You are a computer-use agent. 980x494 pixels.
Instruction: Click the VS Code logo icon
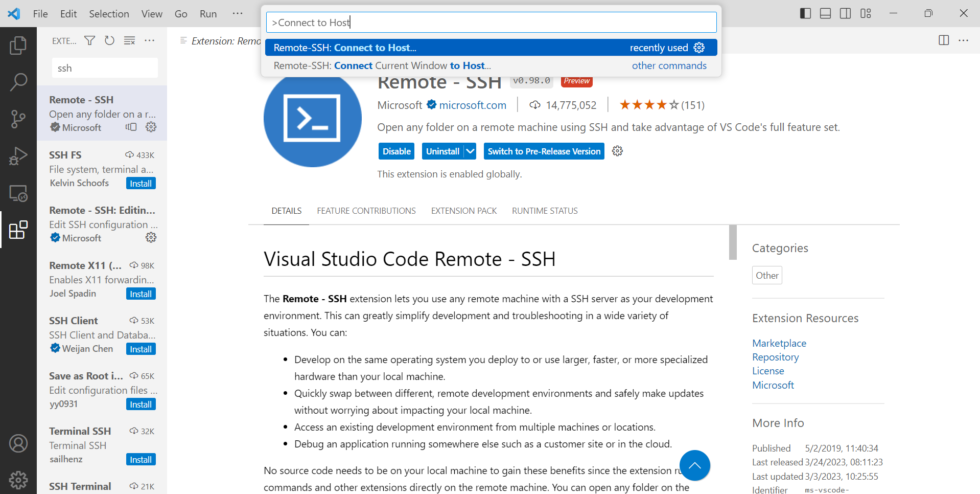(x=14, y=13)
